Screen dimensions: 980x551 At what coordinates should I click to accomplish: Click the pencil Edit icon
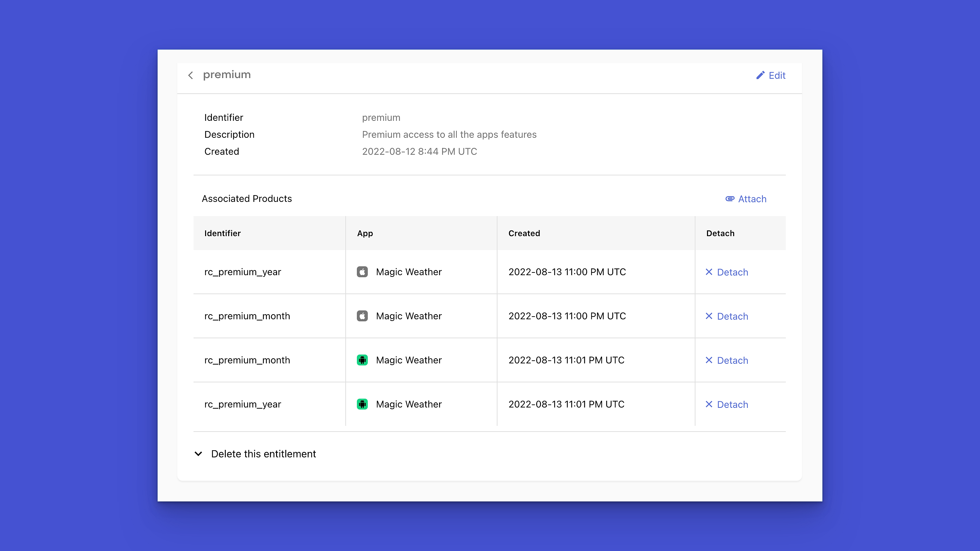(x=760, y=75)
